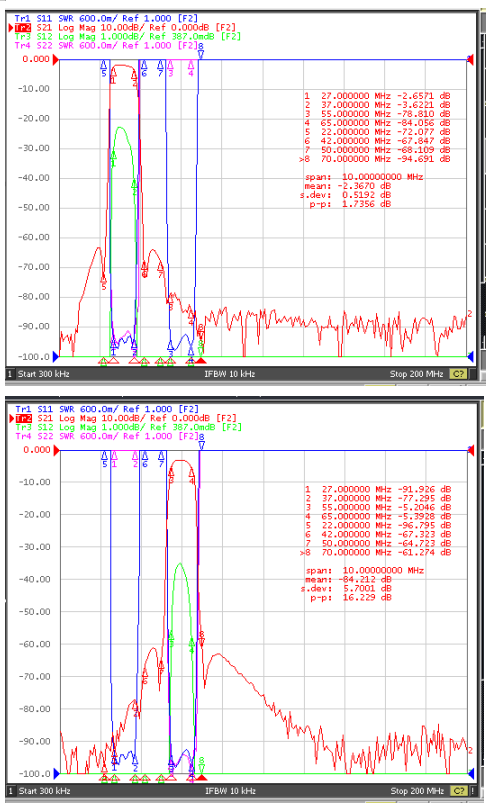The height and width of the screenshot is (809, 490).
Task: Click Start 300 kHz field in top window
Action: (43, 374)
